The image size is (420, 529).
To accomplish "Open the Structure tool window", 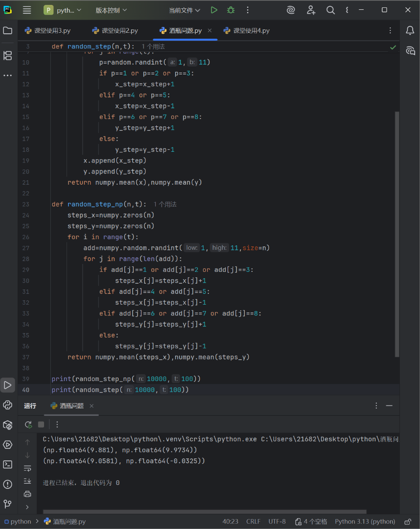I will 7,56.
